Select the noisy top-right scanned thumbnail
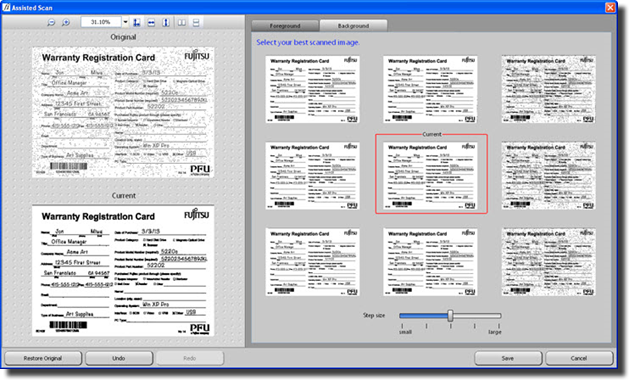Viewport: 638px width, 389px height. [548, 89]
